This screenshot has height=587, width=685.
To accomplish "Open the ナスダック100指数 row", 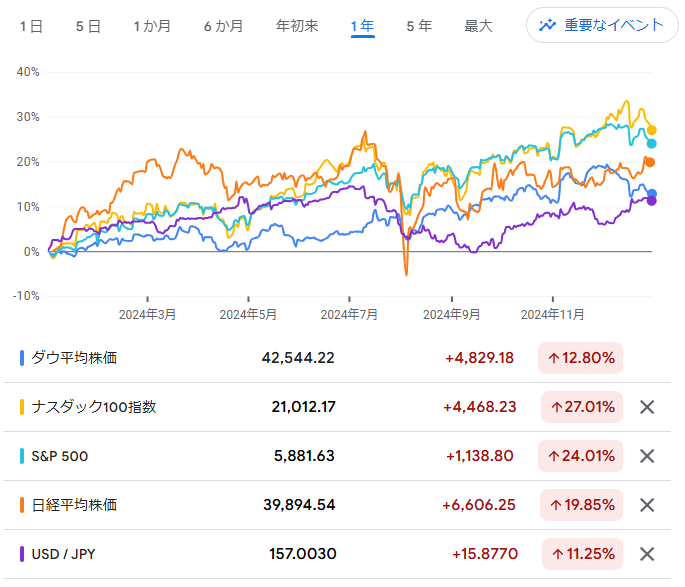I will pos(337,407).
